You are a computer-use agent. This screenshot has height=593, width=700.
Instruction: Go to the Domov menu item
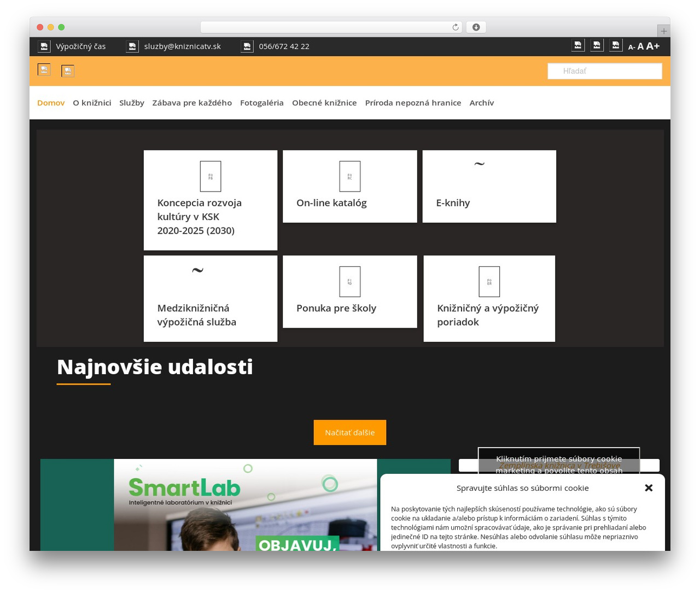[x=51, y=103]
